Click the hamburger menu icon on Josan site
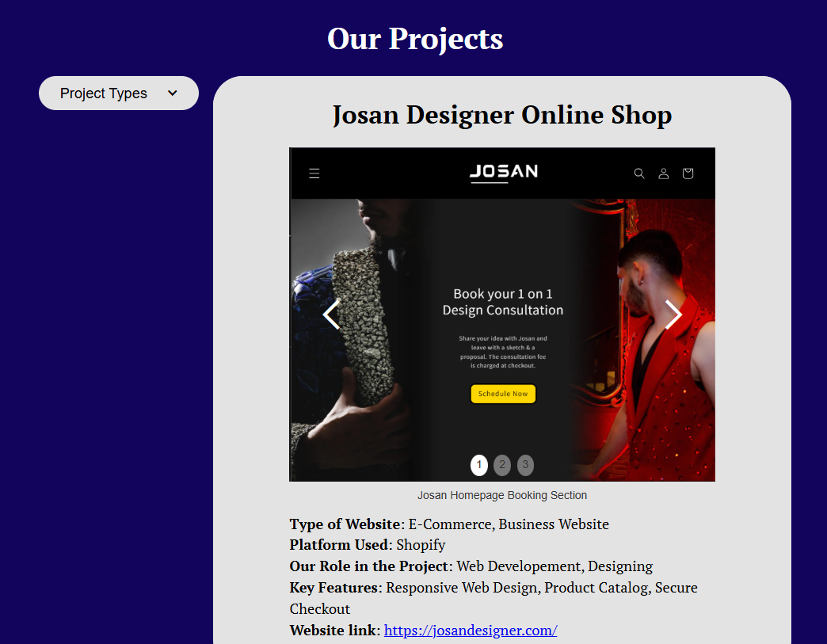The height and width of the screenshot is (644, 827). 314,173
